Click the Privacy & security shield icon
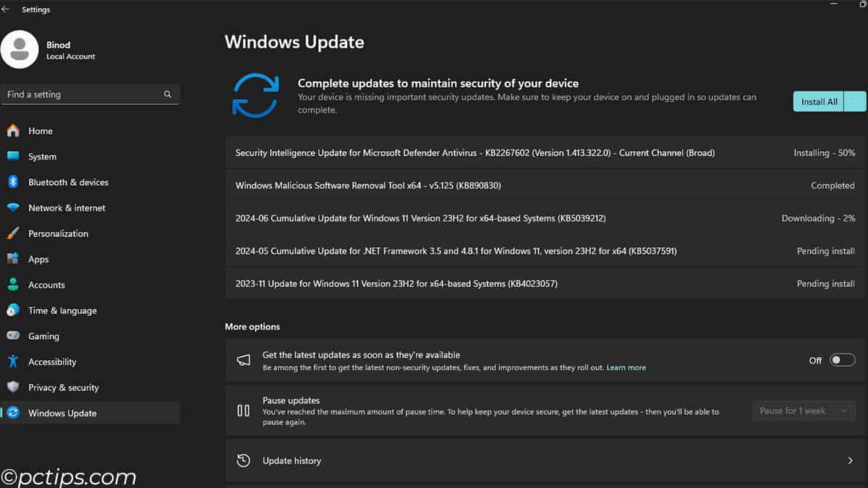This screenshot has height=488, width=868. tap(13, 388)
